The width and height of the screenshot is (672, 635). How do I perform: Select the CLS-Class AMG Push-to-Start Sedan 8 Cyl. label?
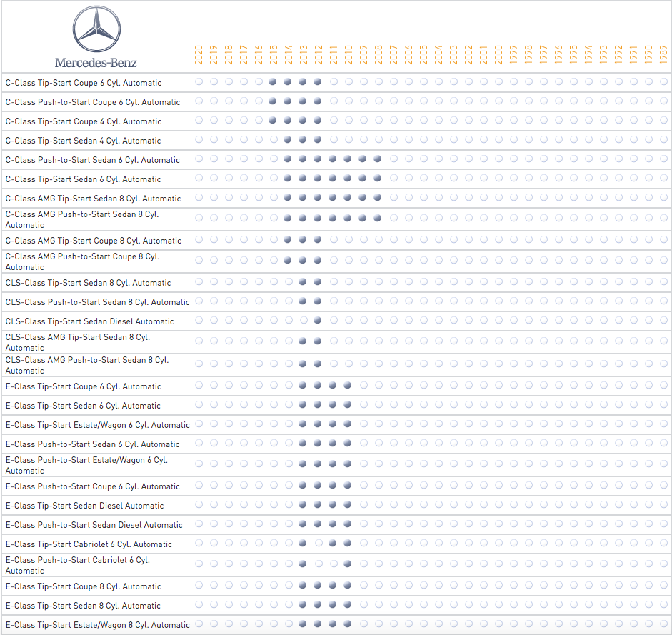[x=87, y=365]
